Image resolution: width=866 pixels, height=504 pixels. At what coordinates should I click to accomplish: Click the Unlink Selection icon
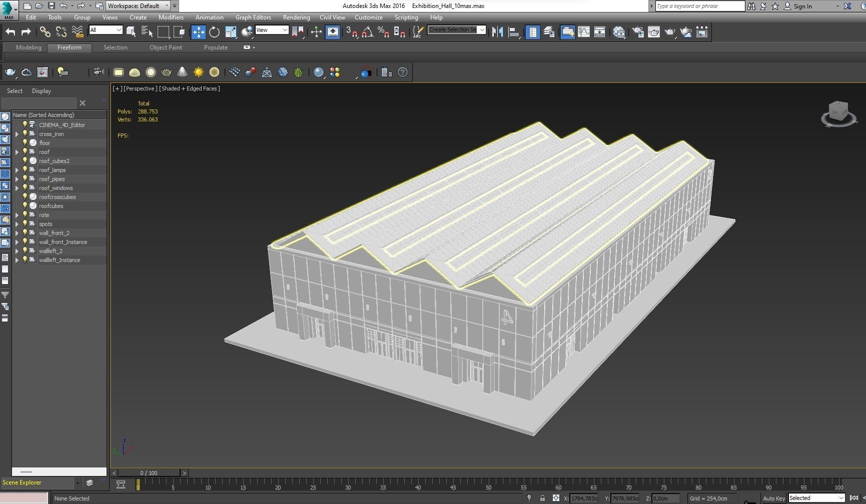tap(61, 32)
